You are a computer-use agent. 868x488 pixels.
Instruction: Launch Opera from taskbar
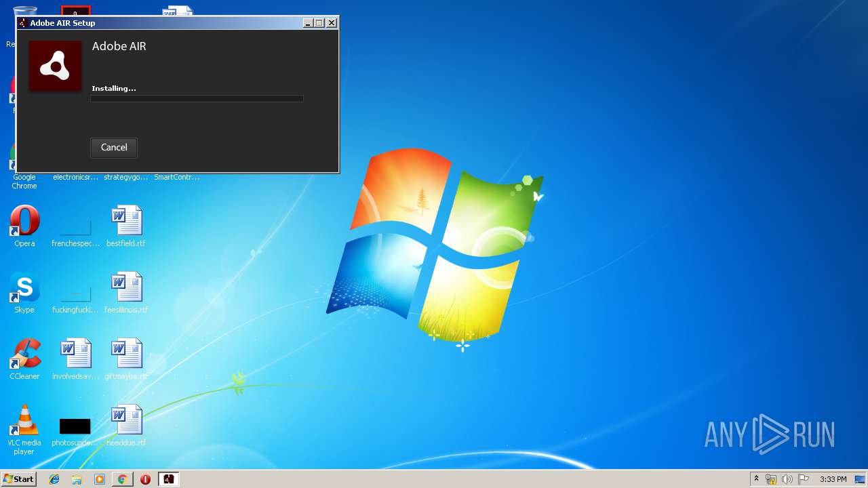(x=145, y=479)
